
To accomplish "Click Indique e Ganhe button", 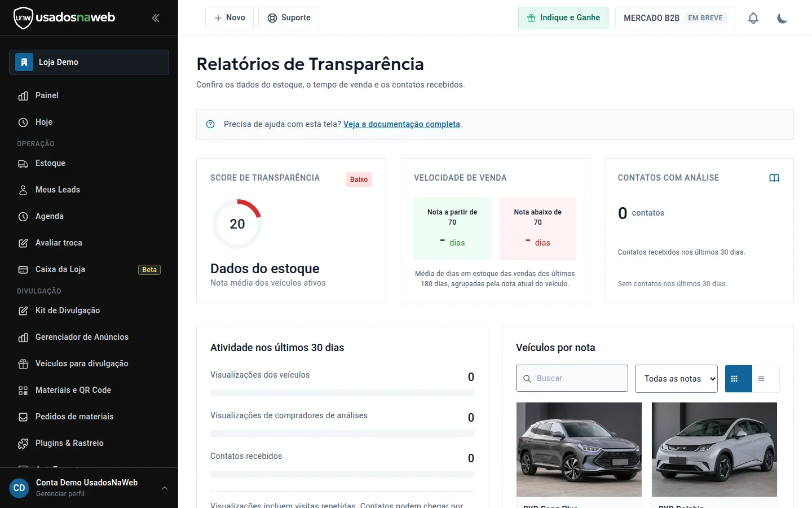I will point(563,18).
